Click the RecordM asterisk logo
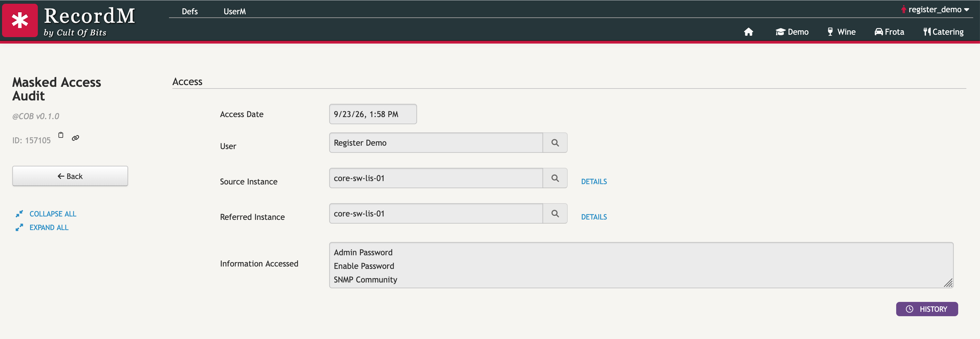980x339 pixels. coord(20,20)
